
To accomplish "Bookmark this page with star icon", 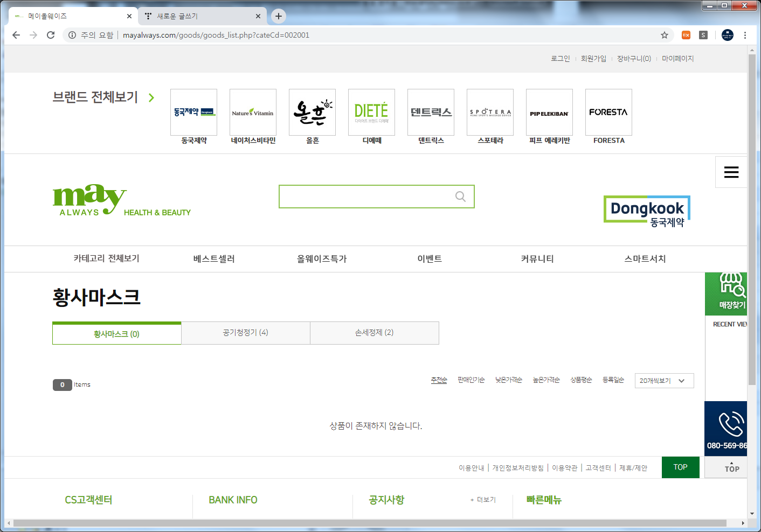I will pyautogui.click(x=665, y=35).
